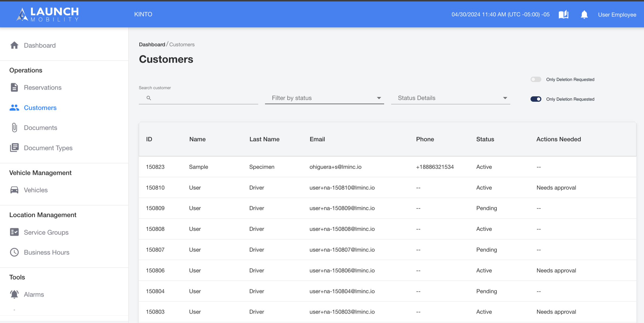Enable the upper grey Only Deletion Requested switch
Screen dimensions: 644x323
[x=536, y=79]
